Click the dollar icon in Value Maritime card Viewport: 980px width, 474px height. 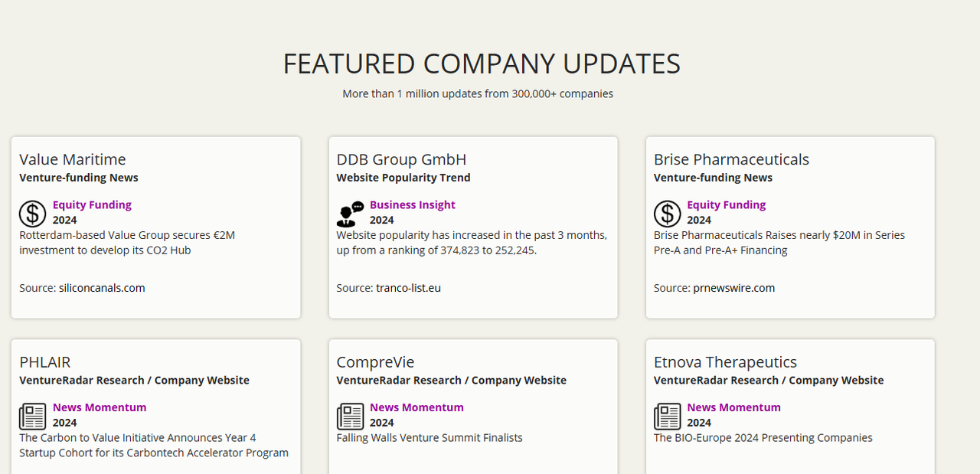[x=33, y=214]
